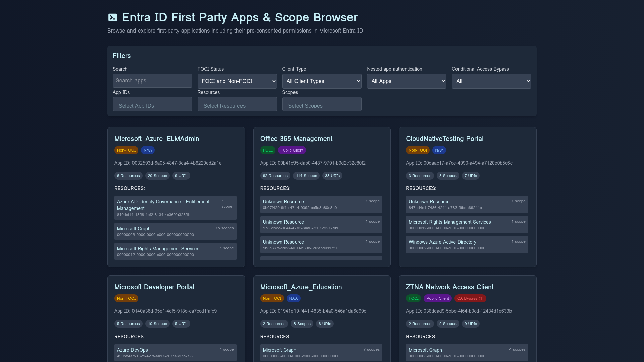Click App ID 0140a36d-95e1-4df5-918c-ca7ccd1fafc9
The height and width of the screenshot is (362, 644).
point(165,311)
